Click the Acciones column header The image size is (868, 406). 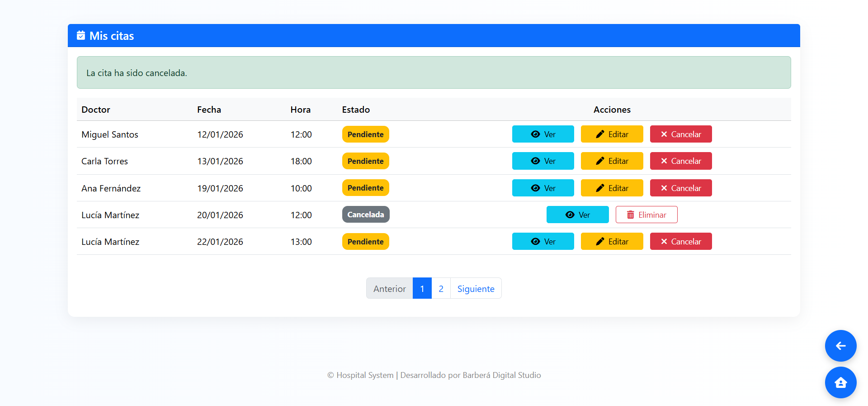click(x=612, y=110)
